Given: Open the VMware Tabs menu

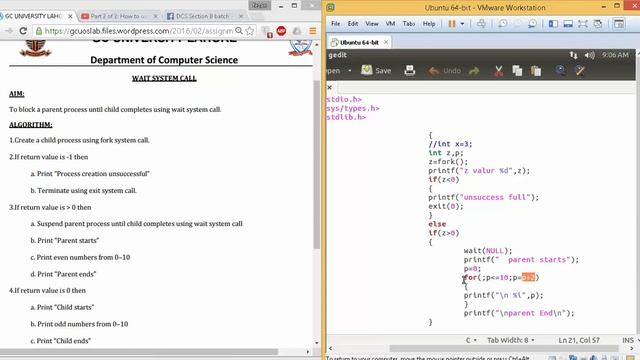Looking at the screenshot, I should tap(409, 24).
